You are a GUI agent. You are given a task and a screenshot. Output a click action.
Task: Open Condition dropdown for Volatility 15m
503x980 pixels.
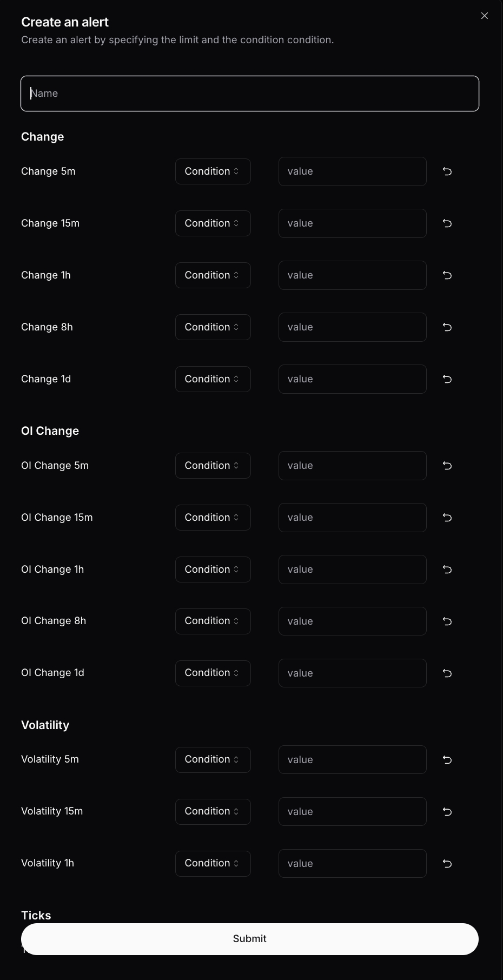[213, 812]
